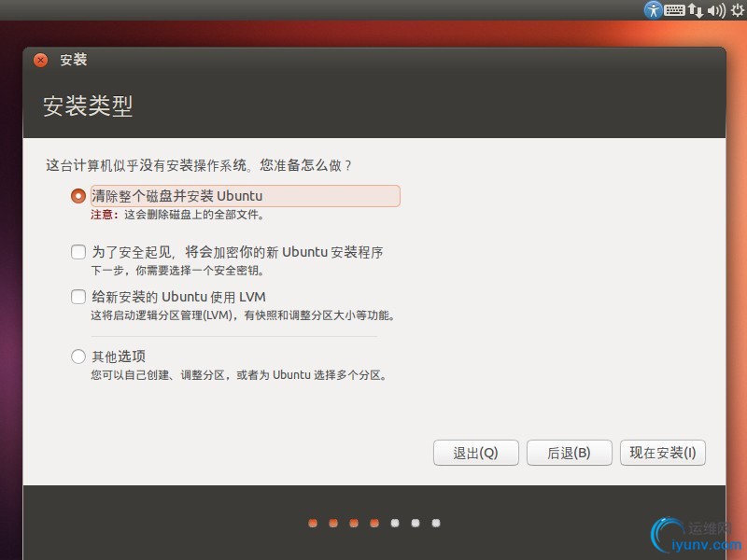Select 清除整个磁盘并安装 Ubuntu radio option
The image size is (747, 560).
tap(78, 196)
